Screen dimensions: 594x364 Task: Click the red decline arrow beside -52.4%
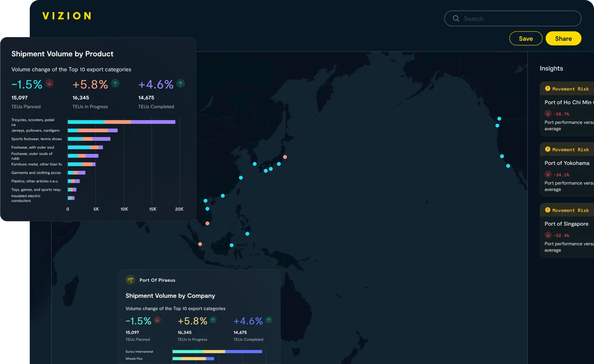click(x=548, y=235)
